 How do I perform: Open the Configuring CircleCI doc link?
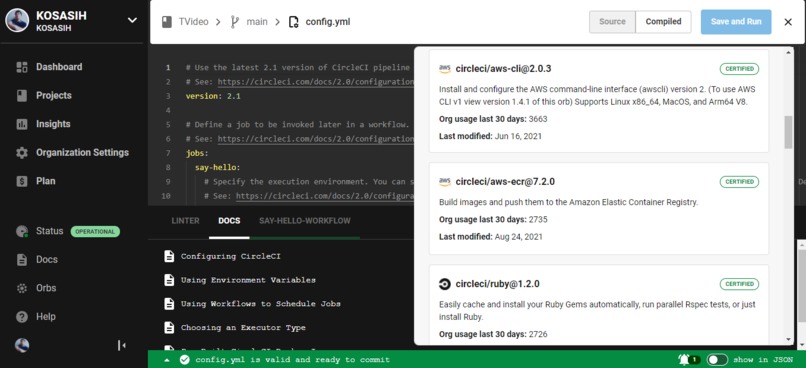point(231,256)
